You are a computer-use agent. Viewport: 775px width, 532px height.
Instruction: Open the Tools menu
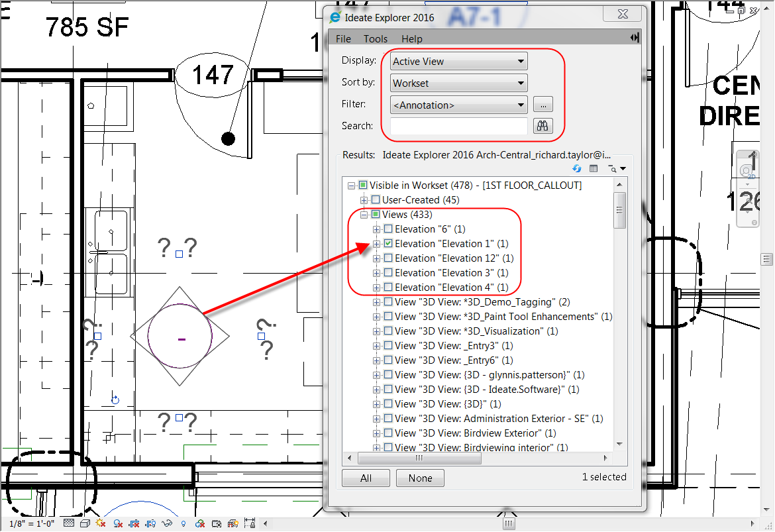376,38
